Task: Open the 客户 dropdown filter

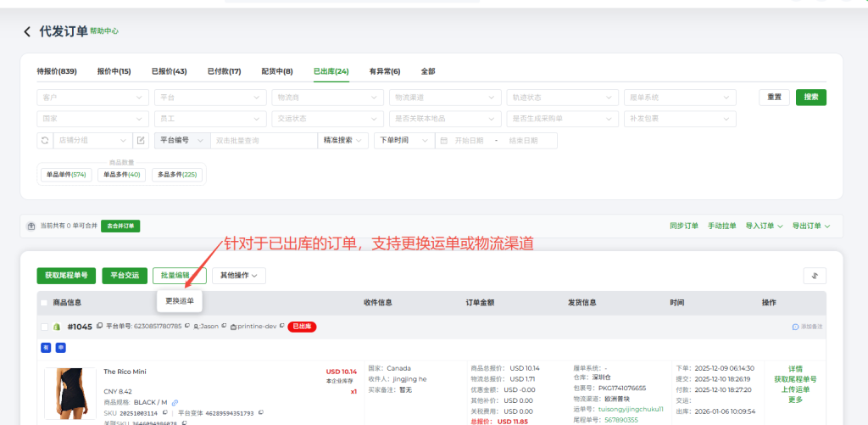Action: tap(92, 98)
